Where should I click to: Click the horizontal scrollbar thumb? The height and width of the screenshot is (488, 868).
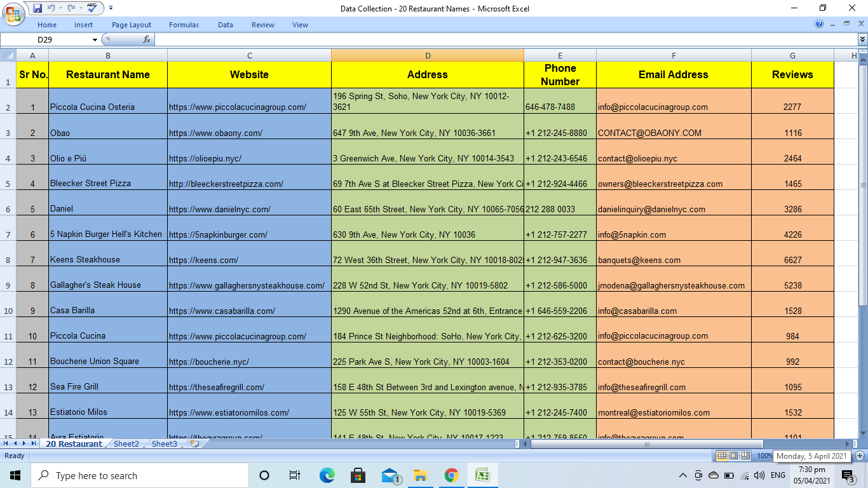(647, 444)
